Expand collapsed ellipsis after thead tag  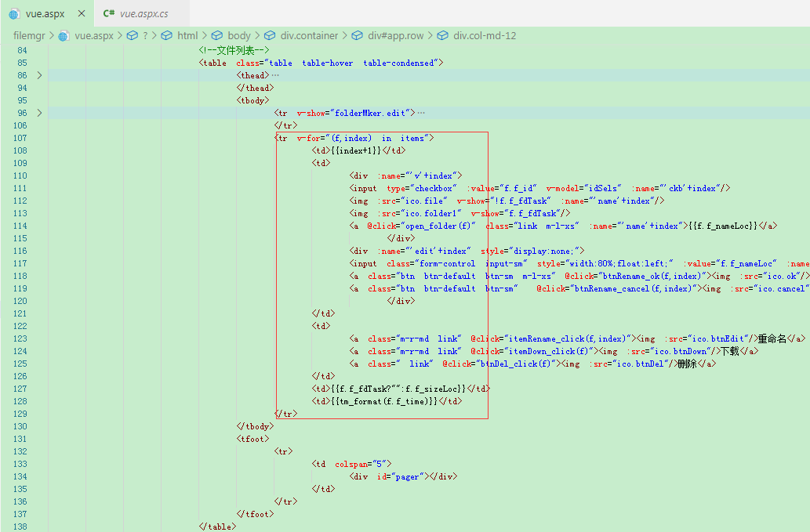(x=275, y=75)
